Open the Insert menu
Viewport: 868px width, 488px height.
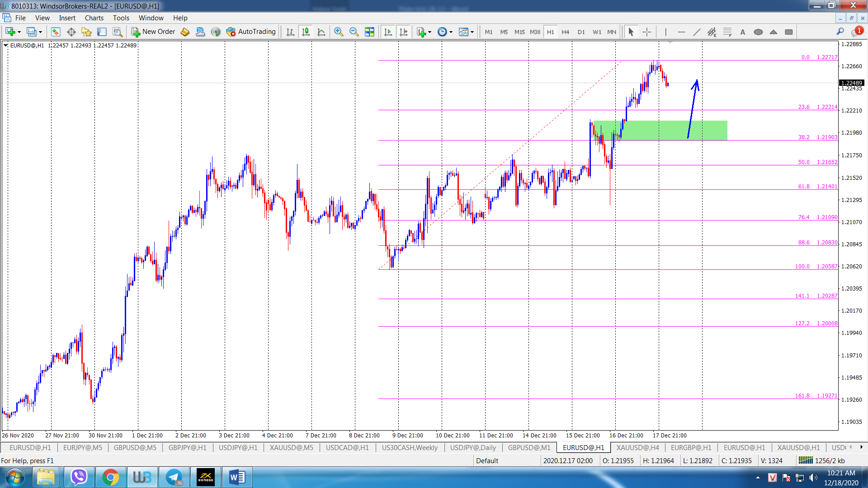67,18
